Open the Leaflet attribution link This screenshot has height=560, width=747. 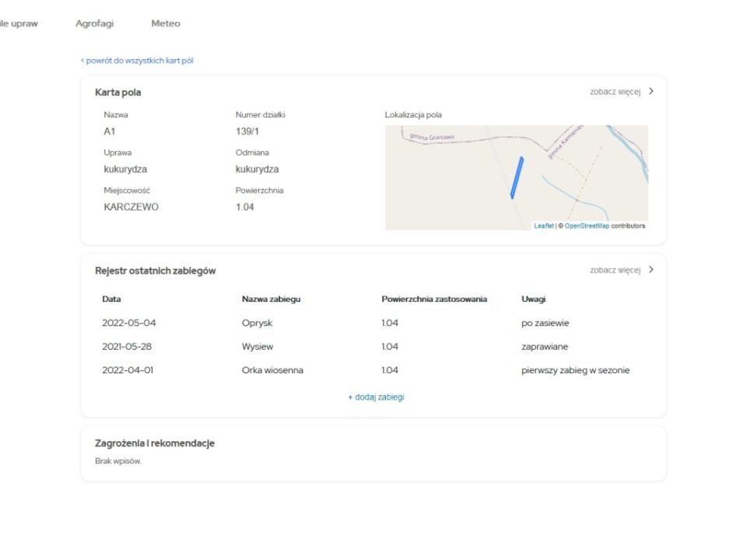tap(543, 226)
